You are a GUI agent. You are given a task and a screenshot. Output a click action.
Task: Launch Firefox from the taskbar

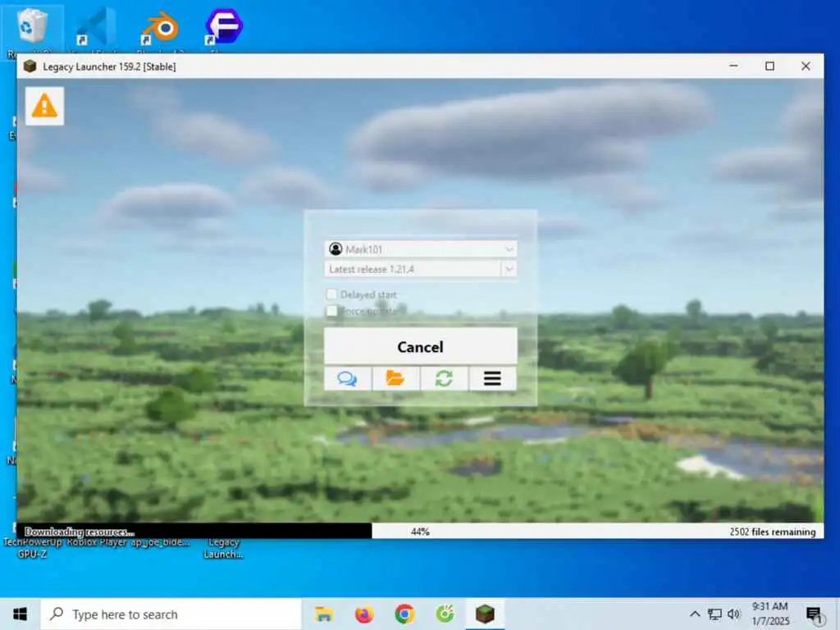point(364,614)
